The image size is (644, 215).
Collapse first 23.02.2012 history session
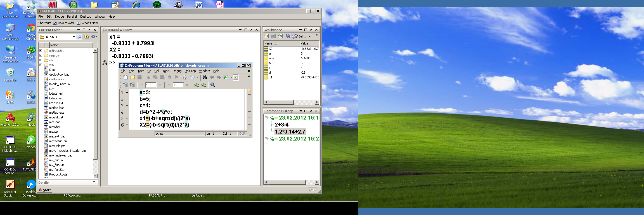[266, 118]
